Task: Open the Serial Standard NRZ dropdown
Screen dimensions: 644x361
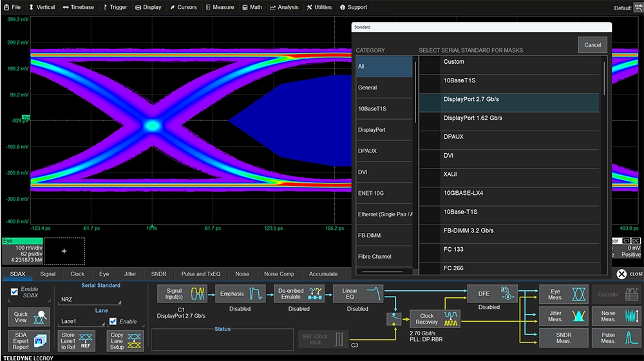Action: click(91, 299)
